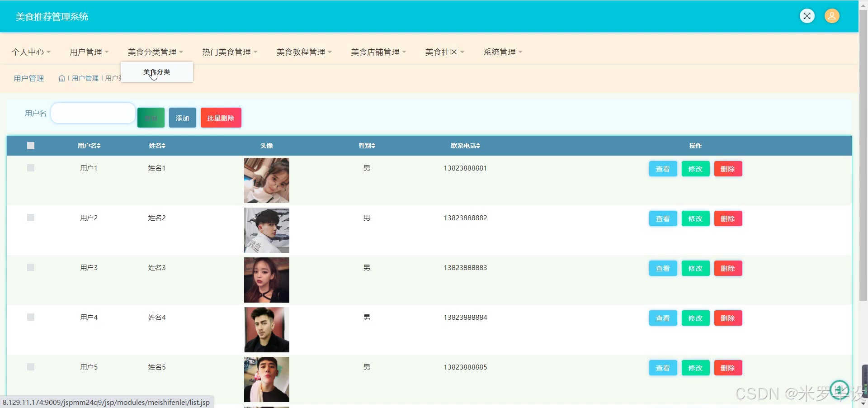Click phone number 13823888883
This screenshot has width=868, height=408.
pyautogui.click(x=465, y=267)
